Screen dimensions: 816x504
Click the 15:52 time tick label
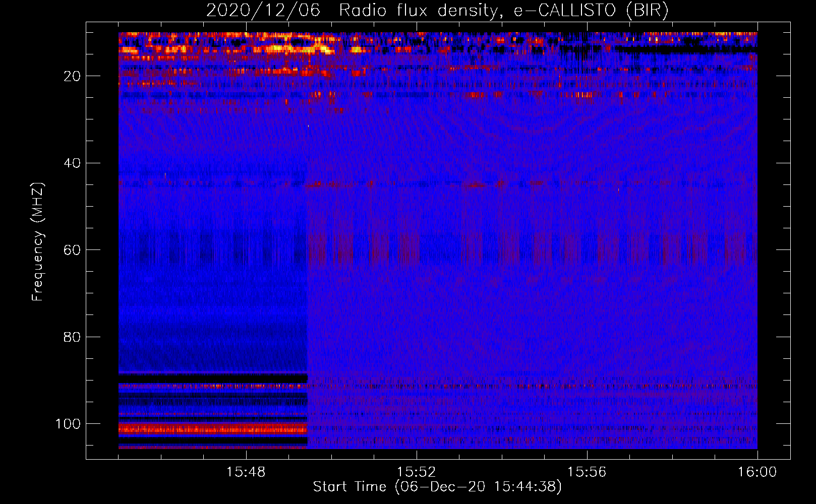click(417, 472)
